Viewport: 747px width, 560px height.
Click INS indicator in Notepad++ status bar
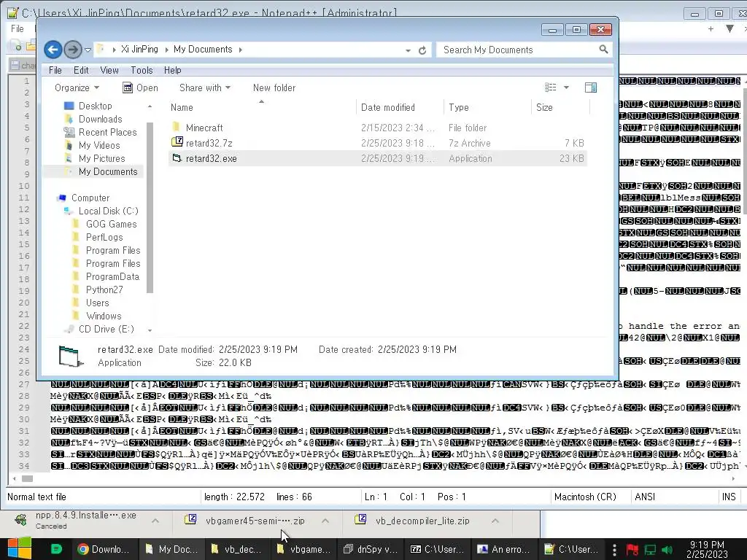(x=729, y=497)
